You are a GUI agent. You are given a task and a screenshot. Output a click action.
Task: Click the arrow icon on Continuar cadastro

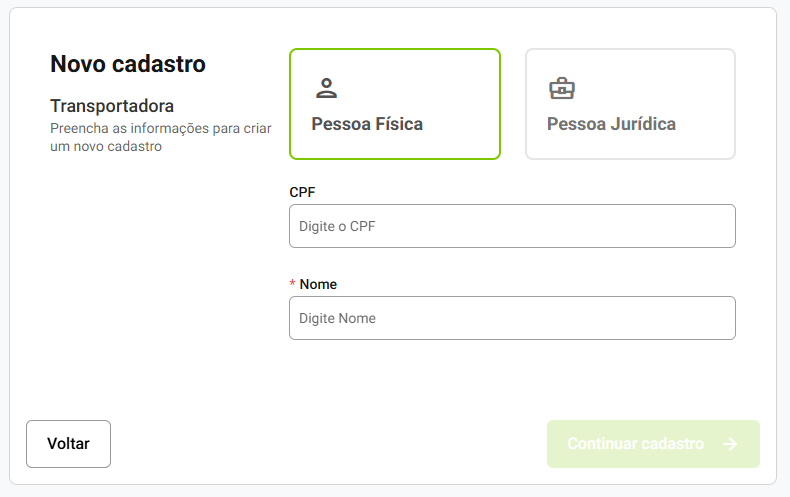pos(729,444)
